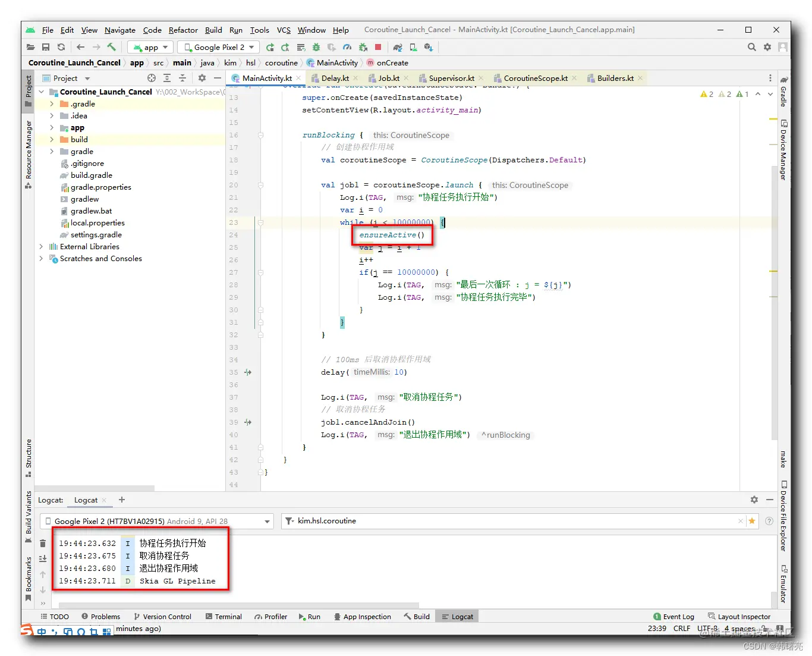
Task: Open build.gradle file in project tree
Action: point(91,175)
